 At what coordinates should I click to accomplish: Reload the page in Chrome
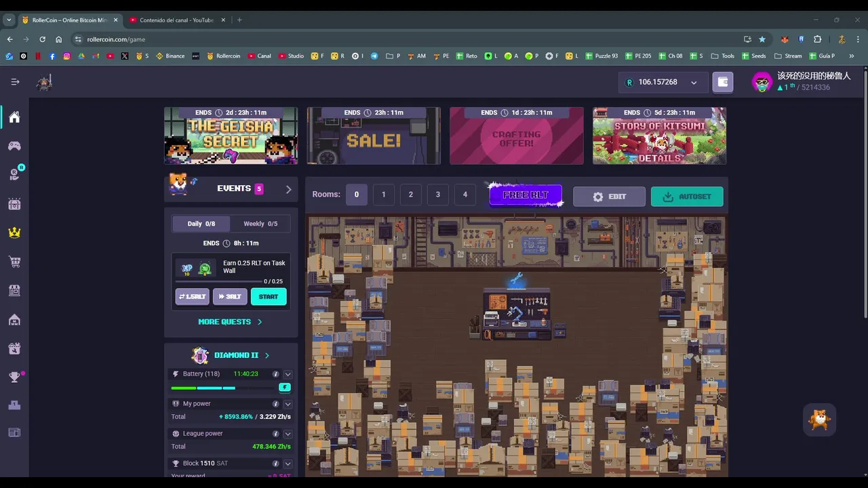click(42, 39)
